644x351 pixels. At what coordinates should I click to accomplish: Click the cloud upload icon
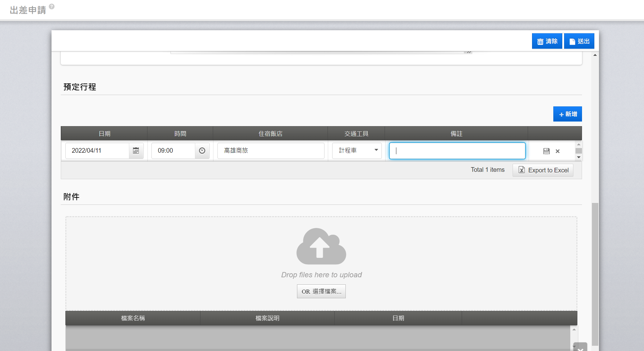click(x=321, y=246)
